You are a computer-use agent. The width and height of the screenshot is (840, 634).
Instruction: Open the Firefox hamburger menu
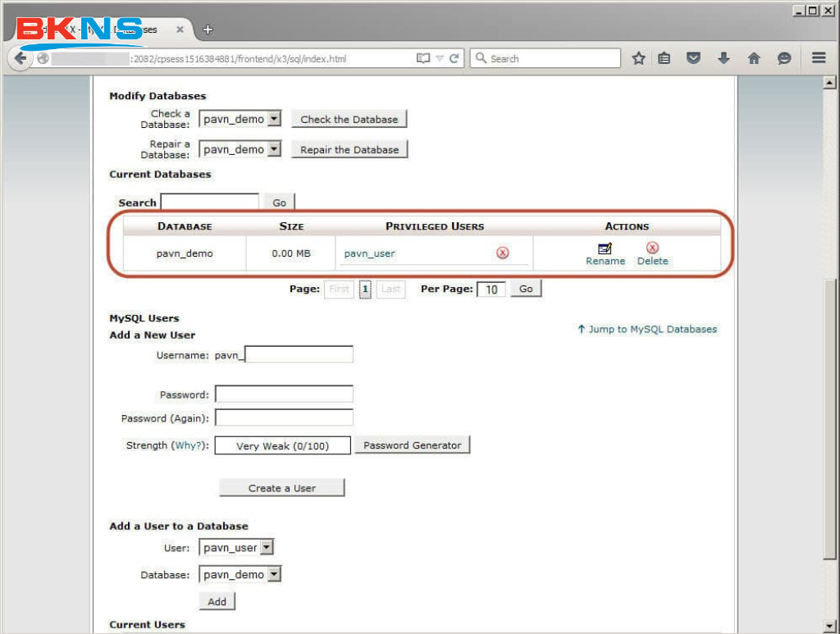[x=818, y=58]
